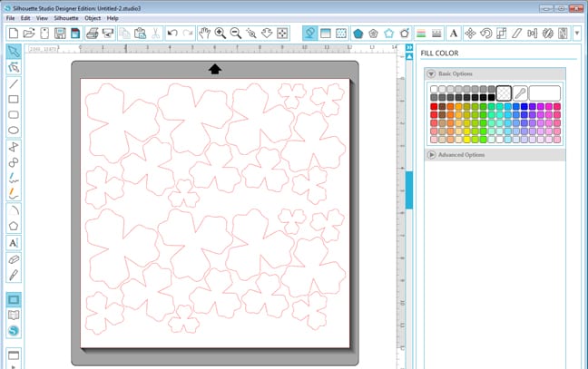This screenshot has width=588, height=369.
Task: Select the Draw a Line tool
Action: coord(14,83)
